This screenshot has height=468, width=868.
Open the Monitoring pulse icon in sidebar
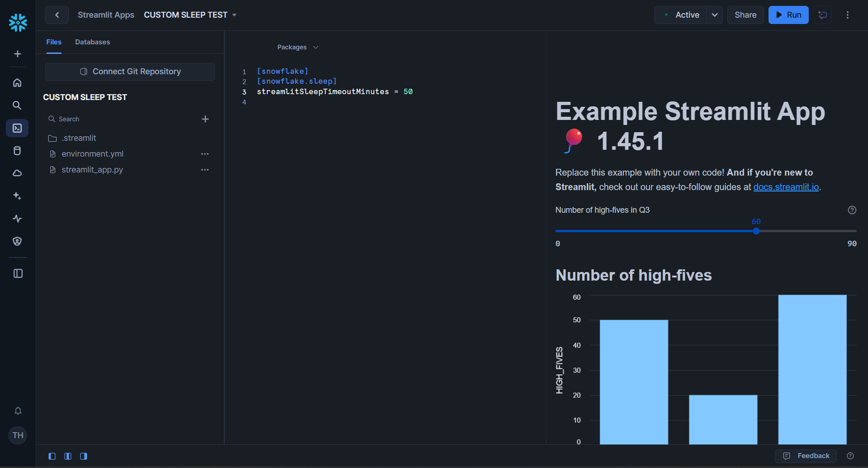pyautogui.click(x=17, y=219)
